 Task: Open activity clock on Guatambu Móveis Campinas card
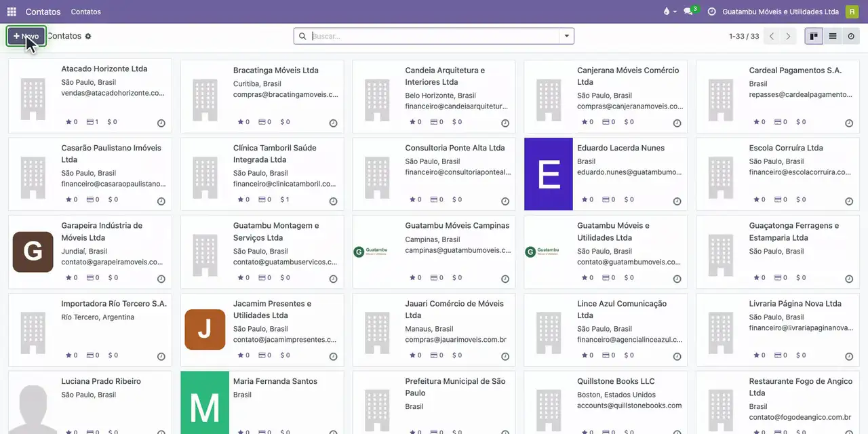point(505,279)
